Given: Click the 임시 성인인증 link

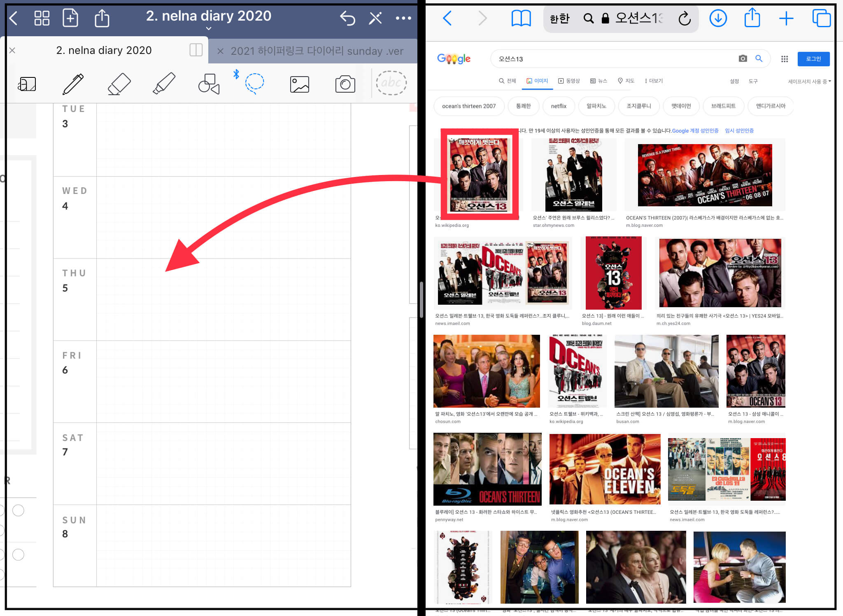Looking at the screenshot, I should 739,131.
